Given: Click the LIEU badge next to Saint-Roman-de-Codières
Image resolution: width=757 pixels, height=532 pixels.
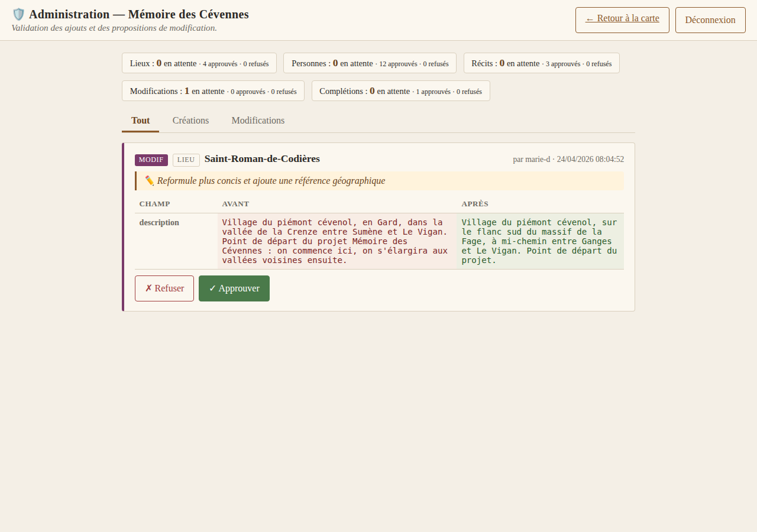Looking at the screenshot, I should [x=186, y=160].
